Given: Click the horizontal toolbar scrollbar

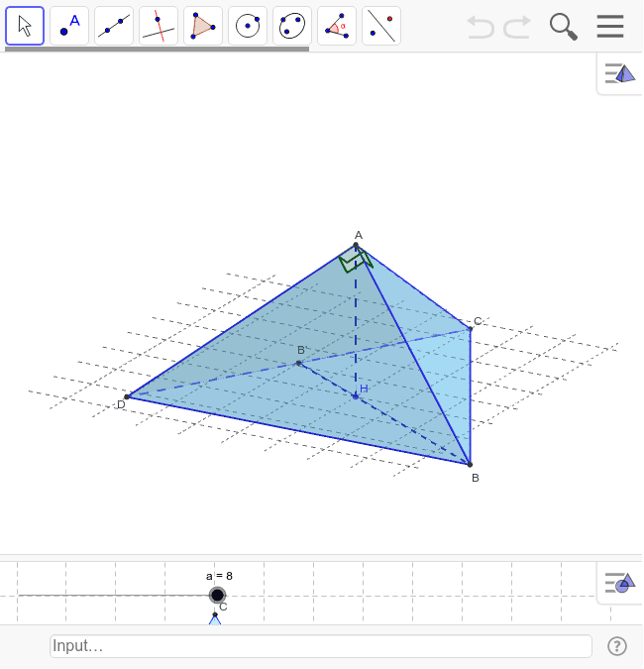Looking at the screenshot, I should pyautogui.click(x=157, y=50).
